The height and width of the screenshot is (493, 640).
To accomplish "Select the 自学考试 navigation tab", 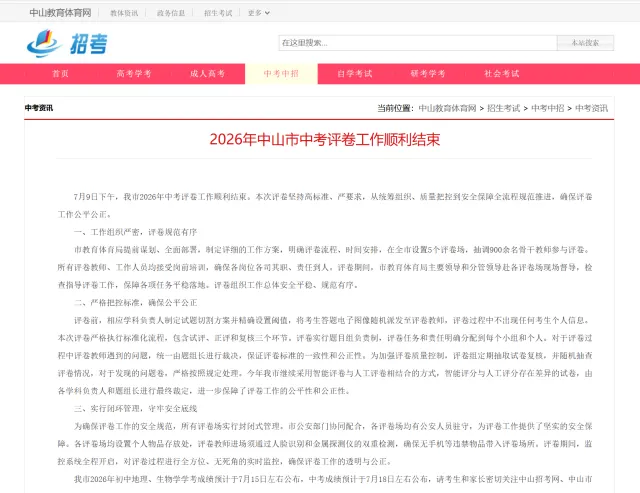I will [x=355, y=74].
